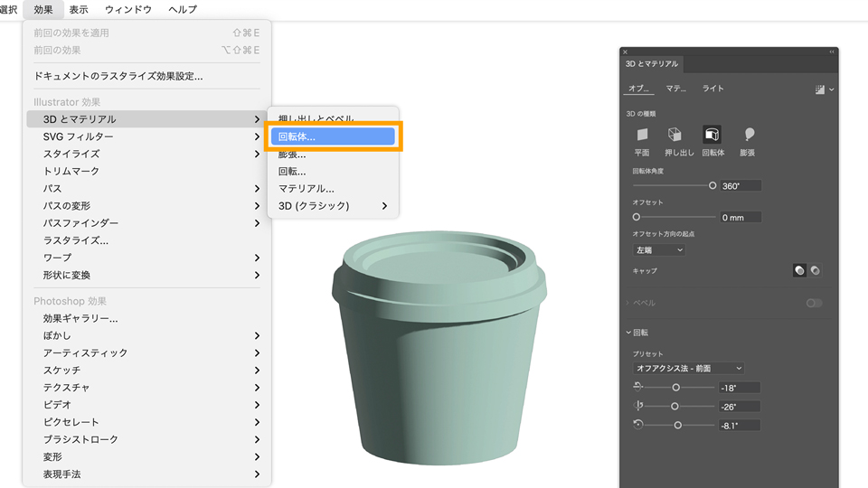Select the 膨張 (Inflate) 3D type icon

pos(748,135)
